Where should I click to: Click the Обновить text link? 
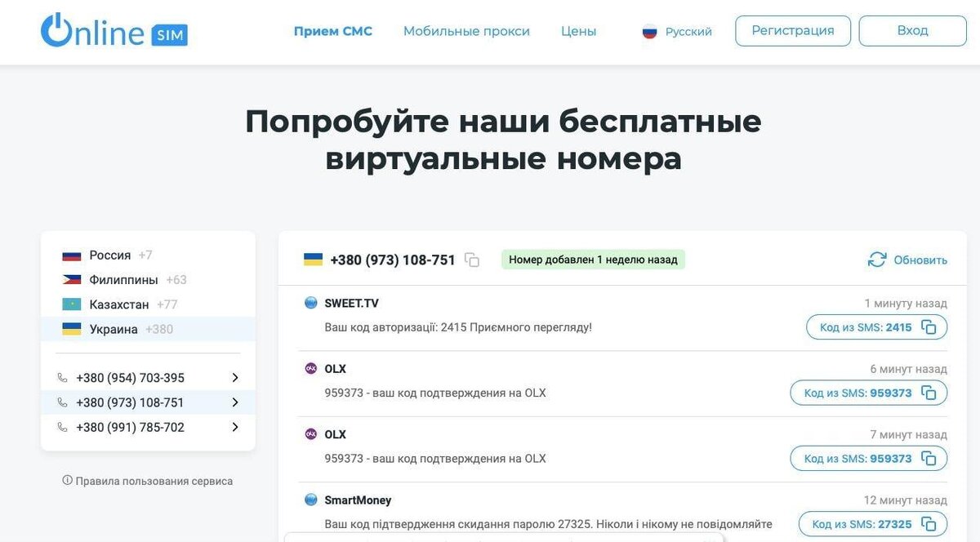coord(920,260)
